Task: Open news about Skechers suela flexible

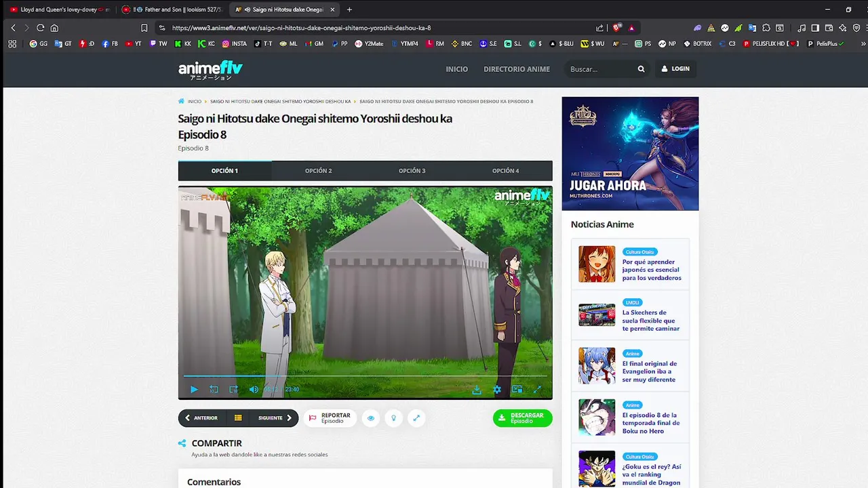Action: (650, 321)
